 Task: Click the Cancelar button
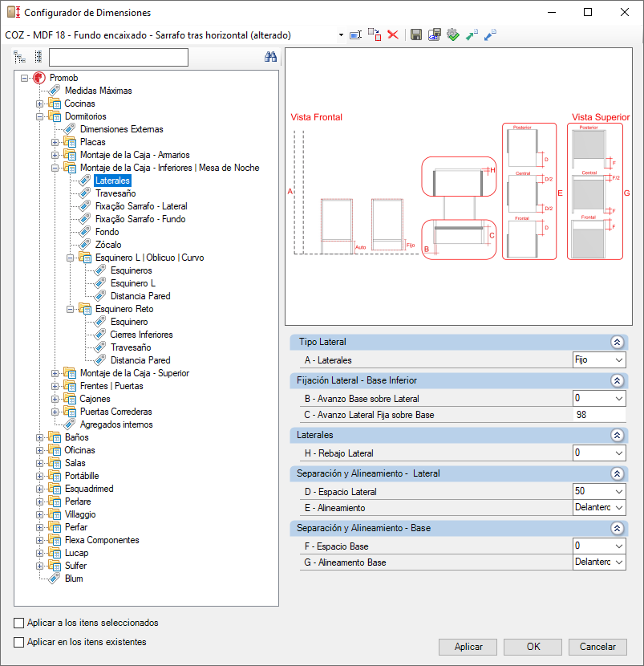click(597, 647)
